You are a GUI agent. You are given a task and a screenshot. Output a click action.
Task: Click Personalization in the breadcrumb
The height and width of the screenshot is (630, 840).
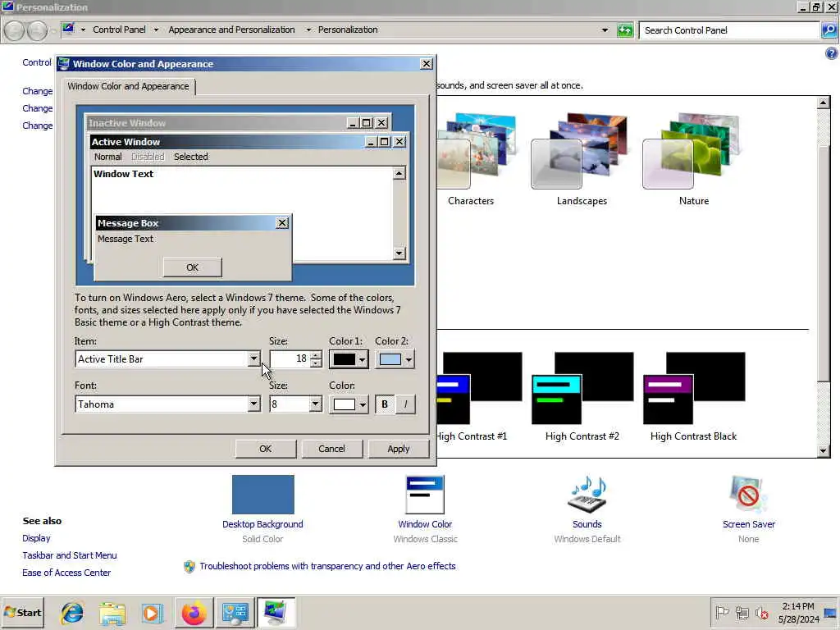(348, 30)
